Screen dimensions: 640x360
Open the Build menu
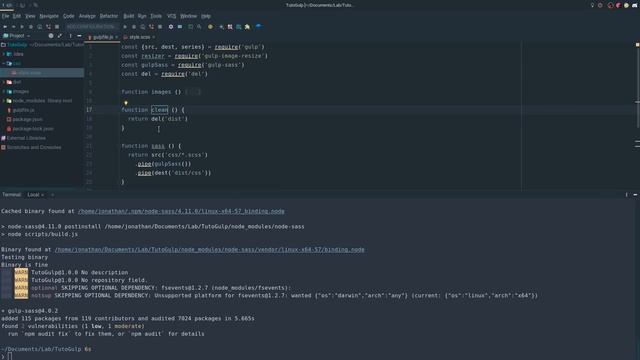(x=129, y=16)
